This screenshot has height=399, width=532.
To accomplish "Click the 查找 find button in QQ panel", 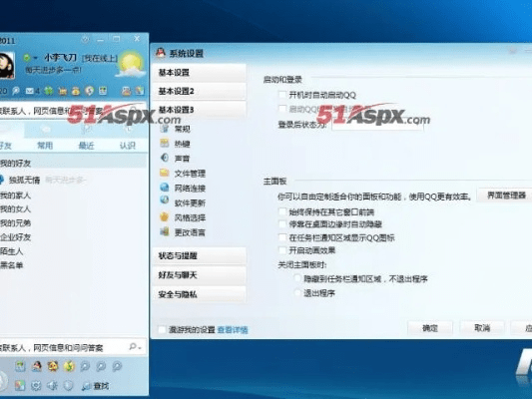I will point(96,386).
